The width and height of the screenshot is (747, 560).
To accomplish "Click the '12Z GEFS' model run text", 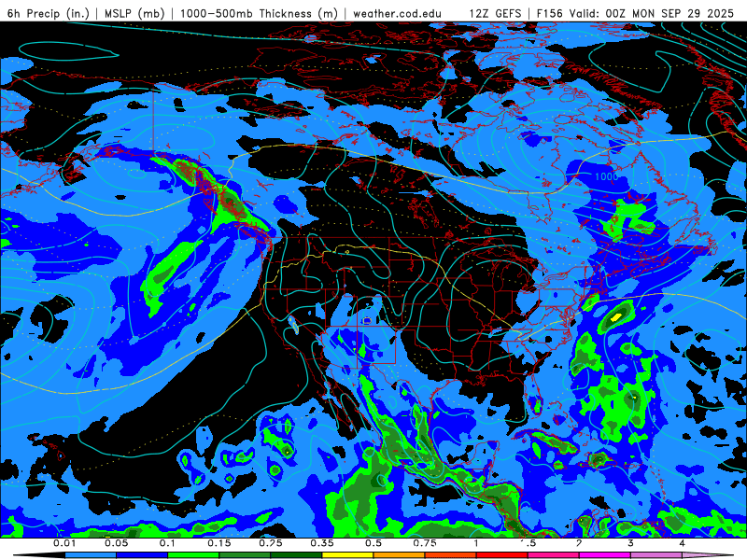I will 495,13.
